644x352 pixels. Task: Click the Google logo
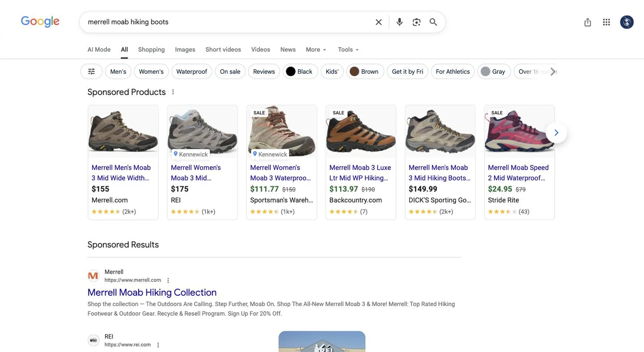(40, 21)
